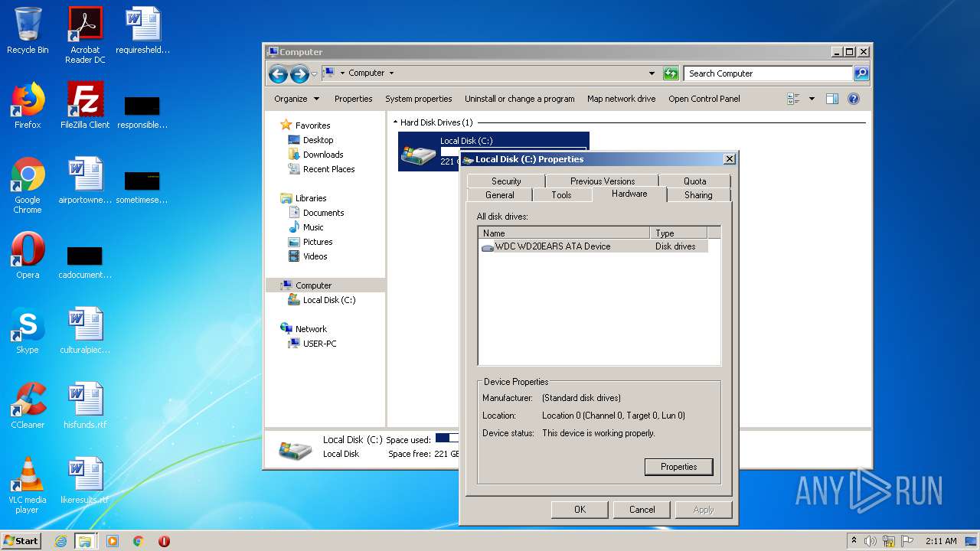Click the Properties button in Device Properties
The width and height of the screenshot is (980, 551).
tap(678, 467)
